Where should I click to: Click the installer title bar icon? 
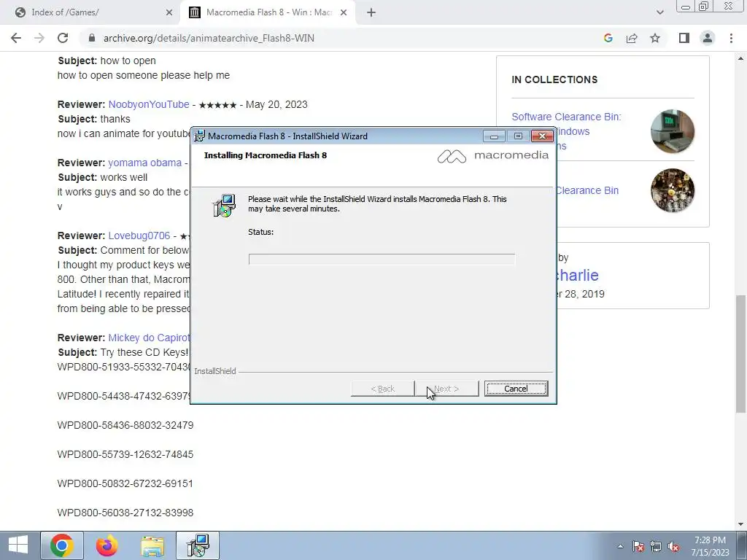click(x=200, y=136)
